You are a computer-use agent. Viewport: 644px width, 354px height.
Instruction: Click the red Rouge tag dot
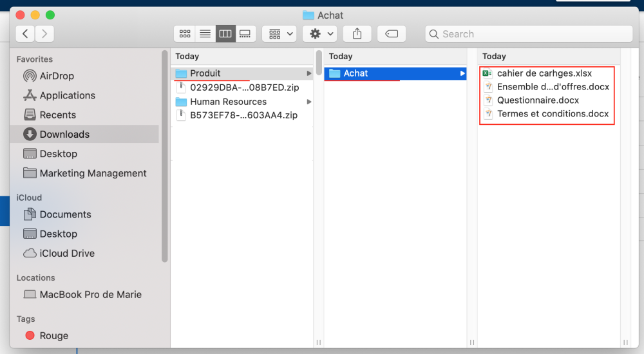pyautogui.click(x=30, y=335)
